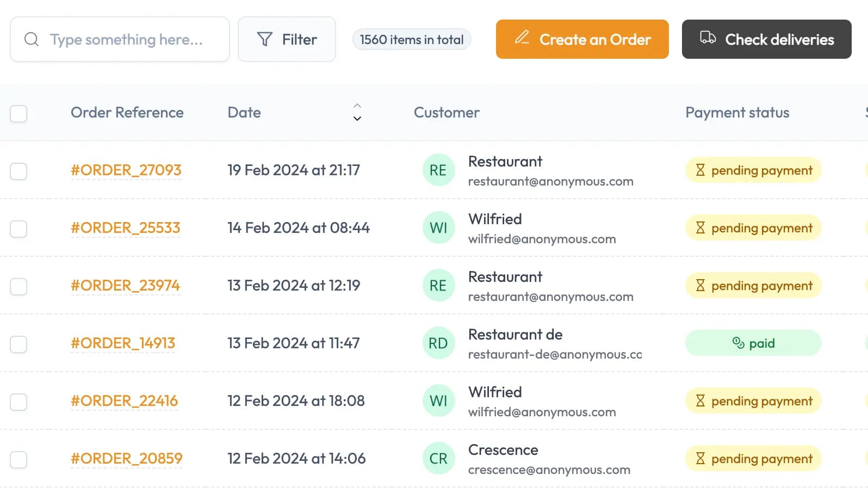This screenshot has width=868, height=493.
Task: Click the truck icon on Check deliveries
Action: pyautogui.click(x=708, y=38)
